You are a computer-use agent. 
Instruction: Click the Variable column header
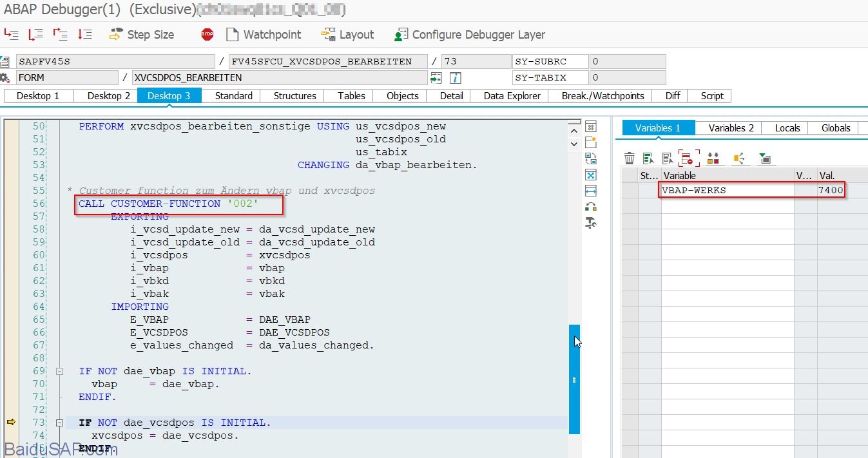[728, 175]
